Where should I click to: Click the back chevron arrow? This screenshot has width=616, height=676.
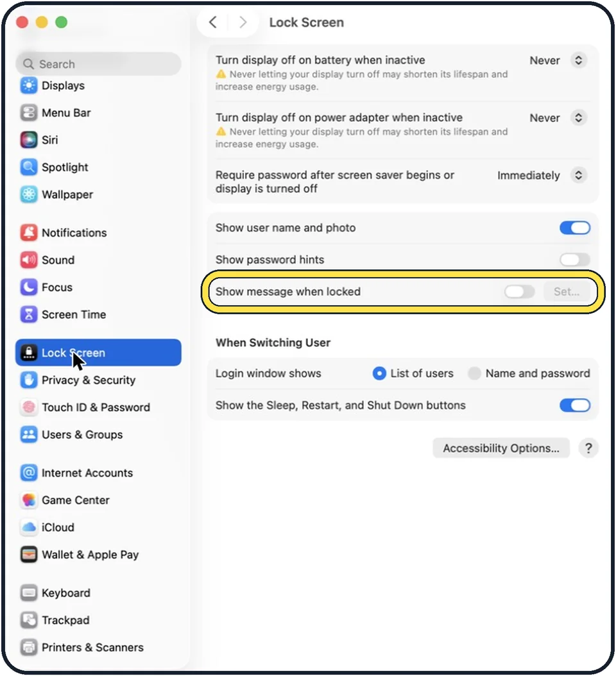pos(212,22)
